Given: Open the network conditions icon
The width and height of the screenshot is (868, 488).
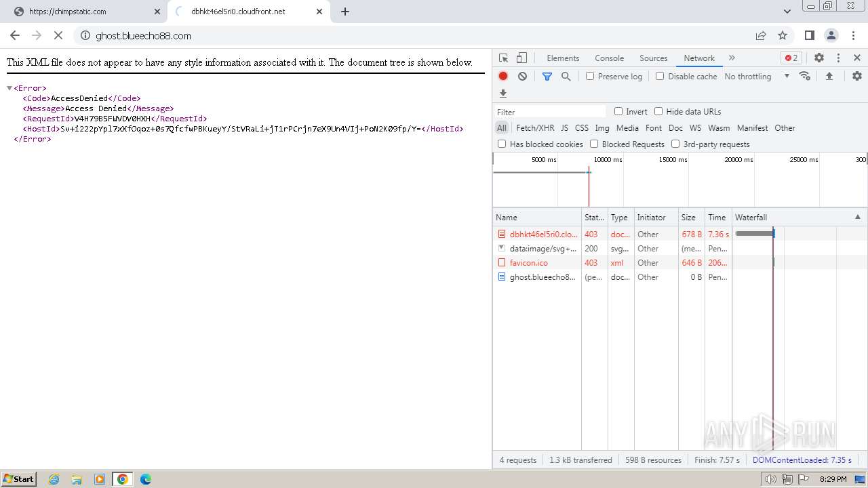Looking at the screenshot, I should (x=805, y=76).
